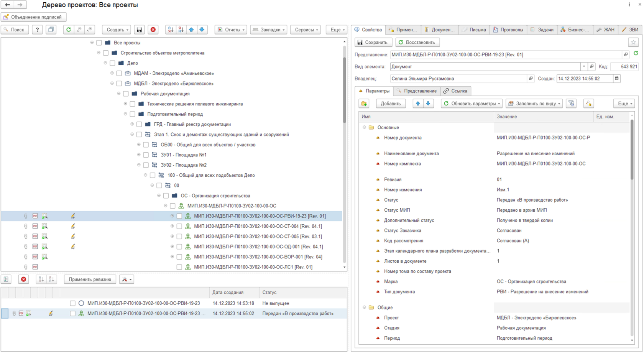Click the green refresh icon in the tree toolbar
Image resolution: width=644 pixels, height=352 pixels.
tap(68, 30)
